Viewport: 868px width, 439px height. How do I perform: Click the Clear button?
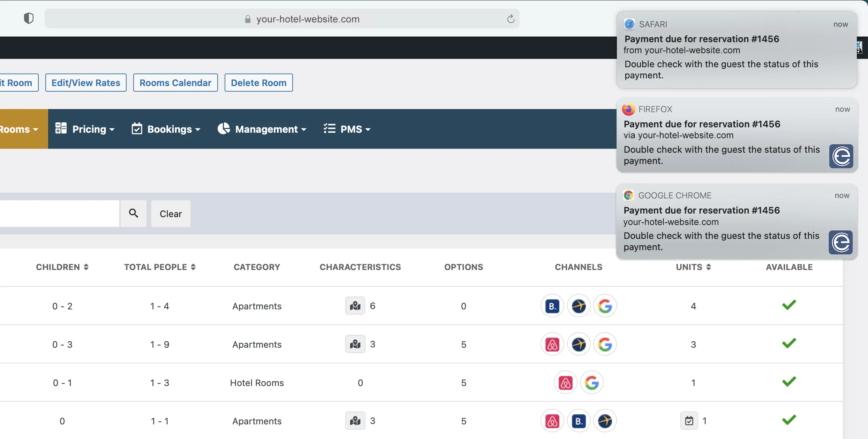click(x=171, y=214)
